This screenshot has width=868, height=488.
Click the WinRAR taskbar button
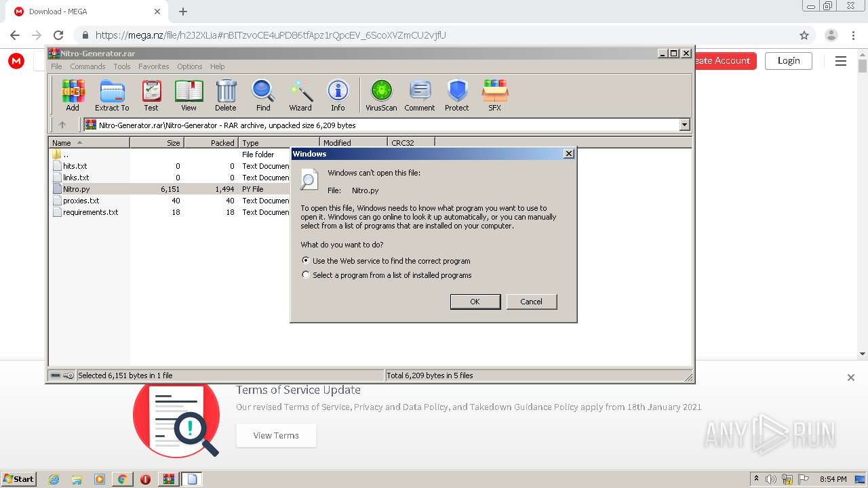tap(169, 479)
